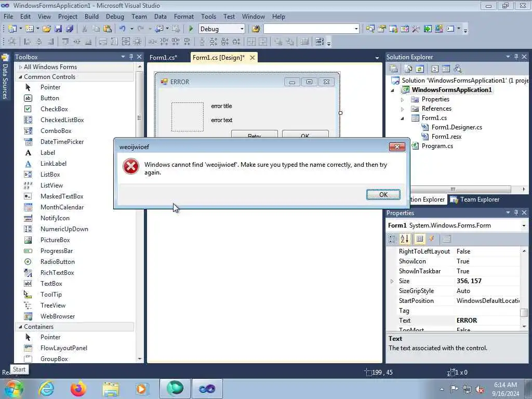Click View Designer icon in Solution Explorer
Screen dimensions: 532x399
click(446, 69)
